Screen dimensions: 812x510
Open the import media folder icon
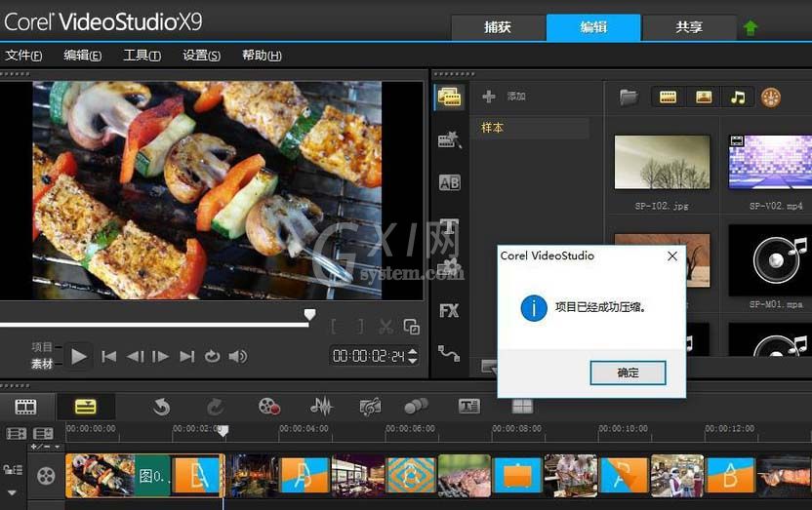point(629,97)
